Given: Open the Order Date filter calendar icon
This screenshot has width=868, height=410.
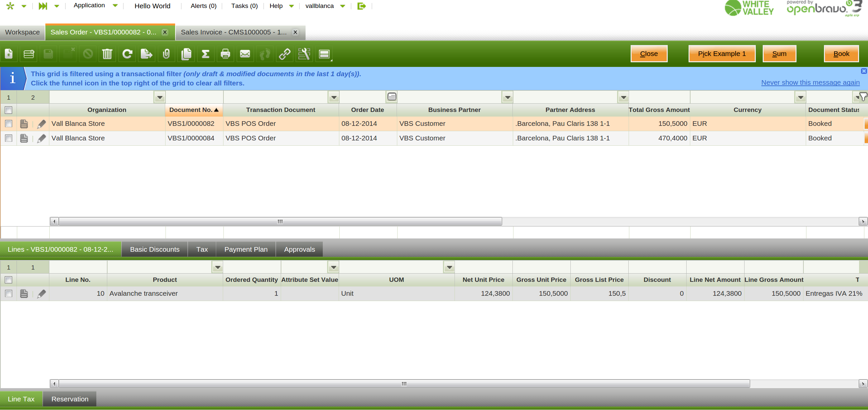Looking at the screenshot, I should click(392, 97).
